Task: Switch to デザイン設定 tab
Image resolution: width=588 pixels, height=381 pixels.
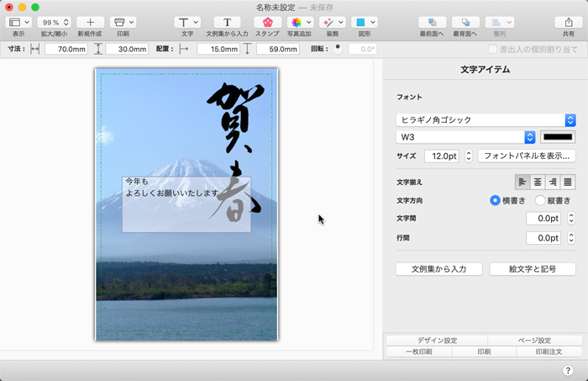Action: point(437,340)
